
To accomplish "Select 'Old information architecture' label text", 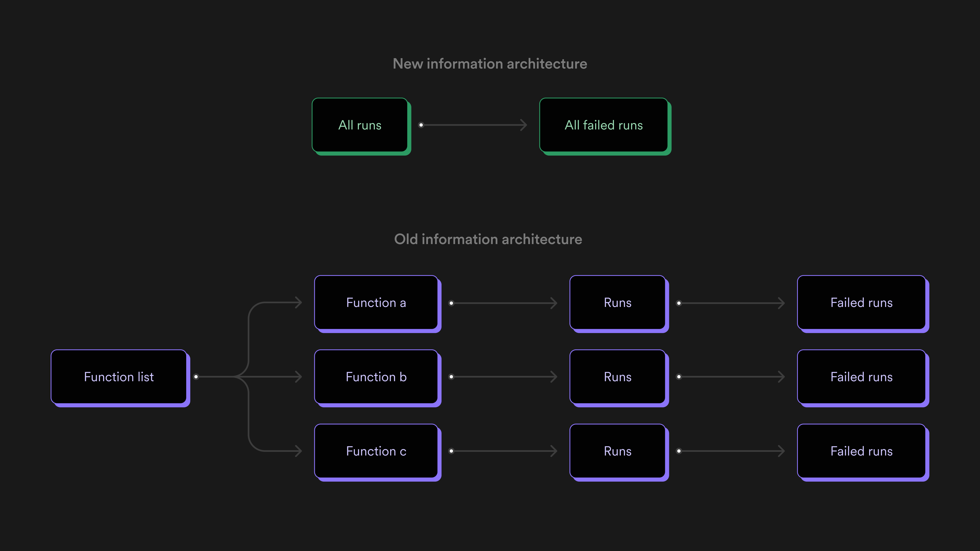I will 489,239.
